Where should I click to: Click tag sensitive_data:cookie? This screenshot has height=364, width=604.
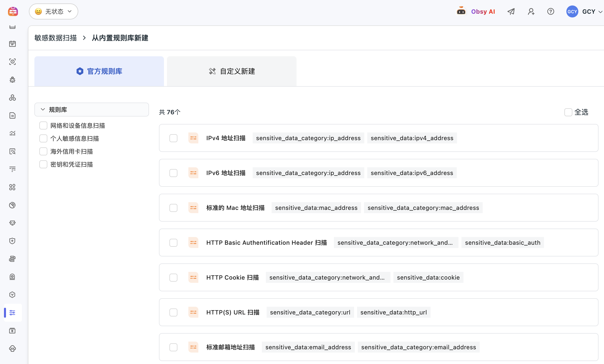click(x=428, y=277)
